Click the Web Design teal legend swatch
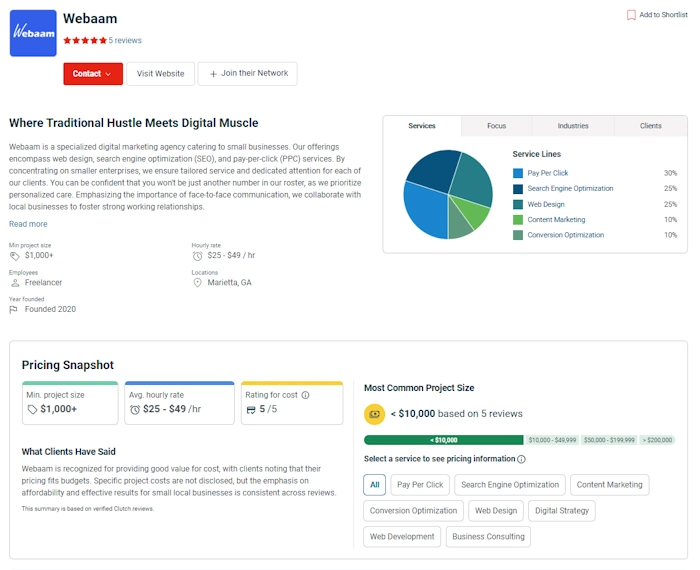 pos(518,204)
